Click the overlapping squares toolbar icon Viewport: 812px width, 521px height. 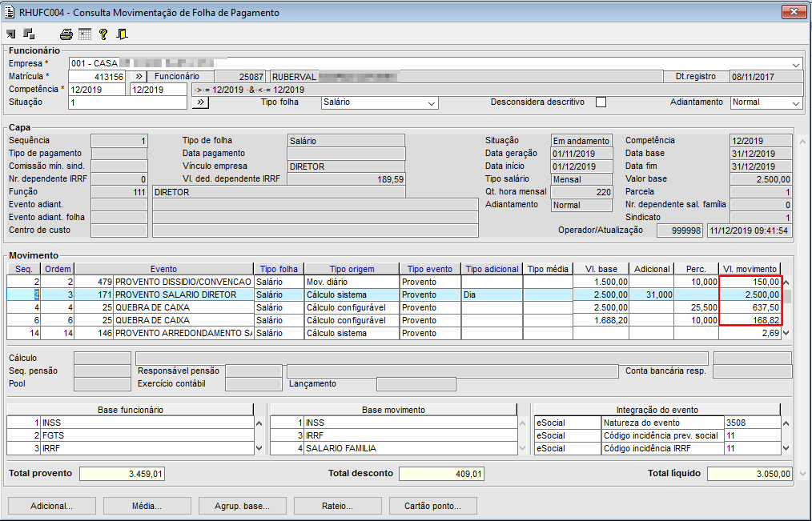click(30, 34)
